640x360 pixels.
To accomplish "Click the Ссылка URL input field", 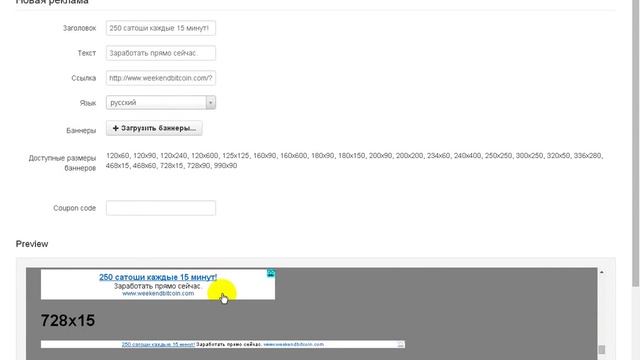I will coord(161,78).
